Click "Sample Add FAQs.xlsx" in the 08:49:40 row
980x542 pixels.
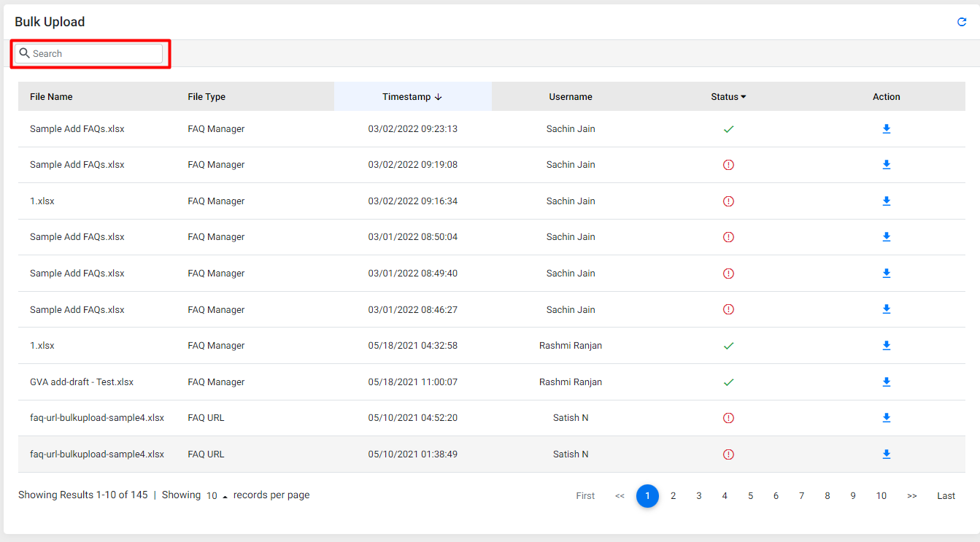click(77, 274)
